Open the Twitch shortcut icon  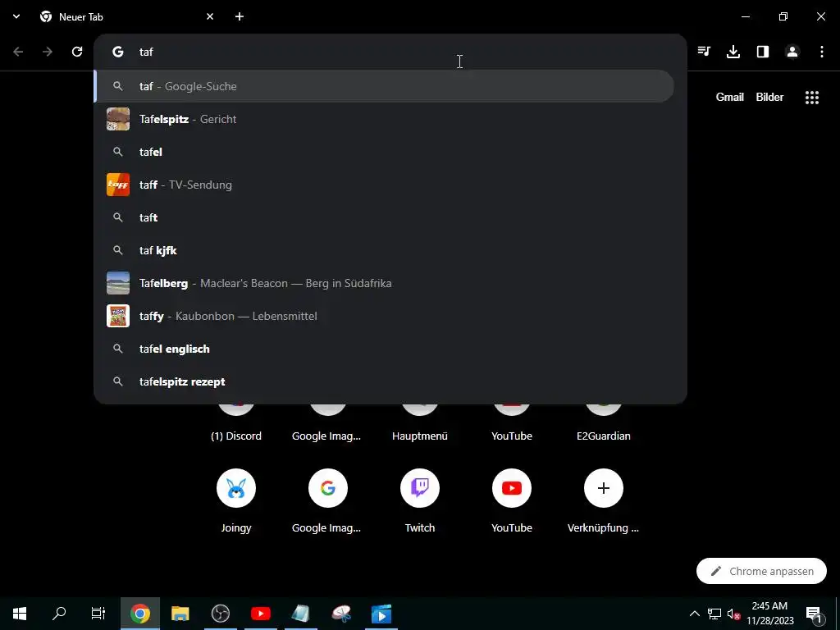tap(420, 488)
